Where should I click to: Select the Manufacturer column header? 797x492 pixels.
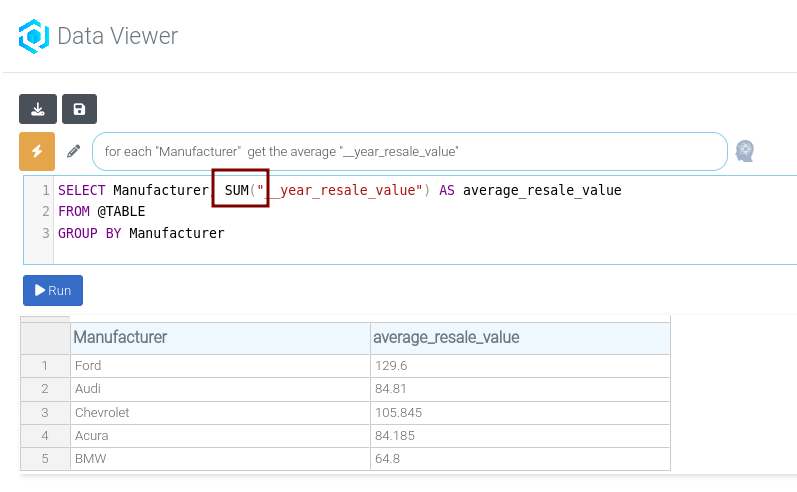[x=120, y=337]
